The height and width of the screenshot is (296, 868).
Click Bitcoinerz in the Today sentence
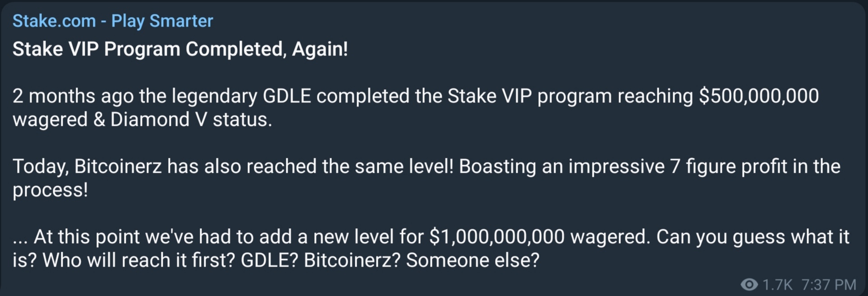click(118, 166)
